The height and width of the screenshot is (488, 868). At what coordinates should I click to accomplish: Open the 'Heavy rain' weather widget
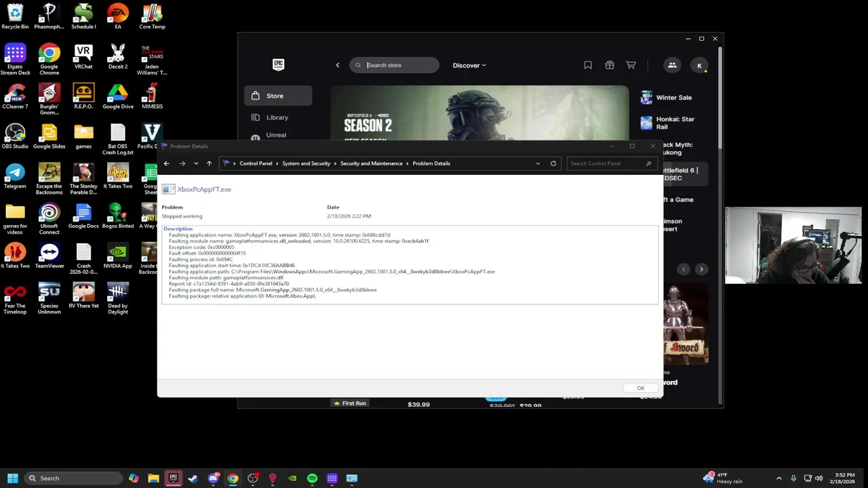724,478
